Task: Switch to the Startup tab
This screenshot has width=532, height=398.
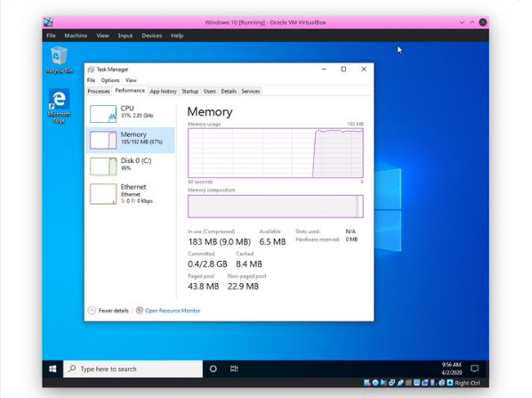Action: (x=190, y=91)
